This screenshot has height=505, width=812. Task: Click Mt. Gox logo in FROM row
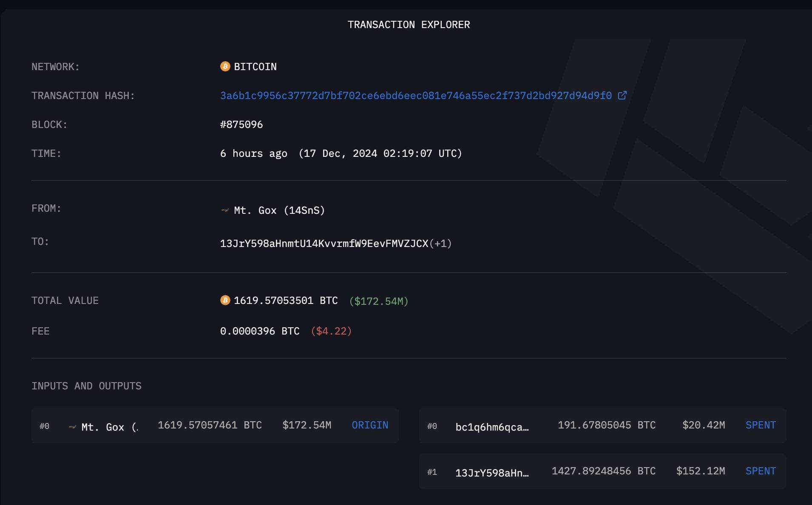225,210
